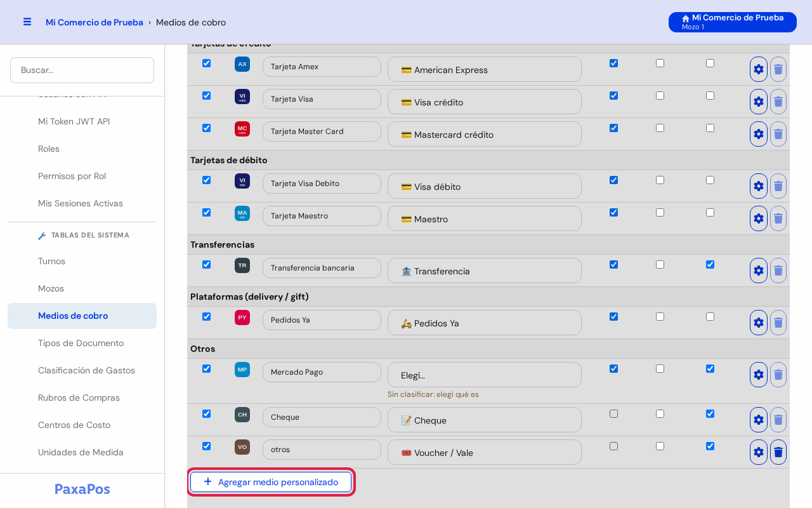Uncheck the rightmost checkbox in Transferencia bancaria row
This screenshot has height=508, width=812.
point(710,265)
